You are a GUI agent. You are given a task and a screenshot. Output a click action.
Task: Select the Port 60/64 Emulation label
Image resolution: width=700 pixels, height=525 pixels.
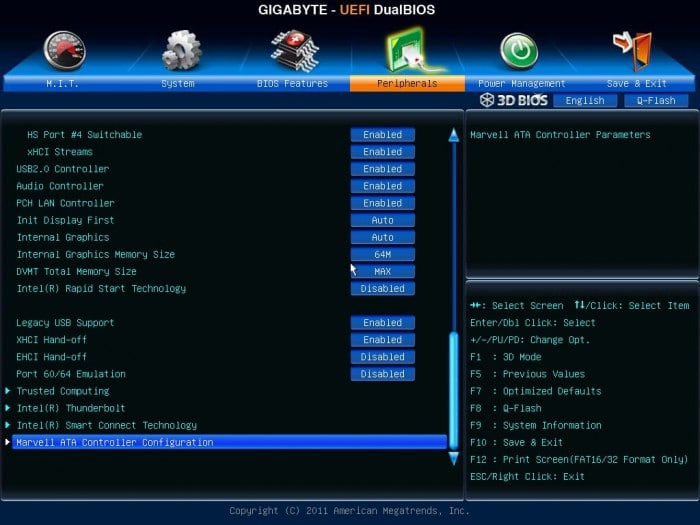pos(71,374)
